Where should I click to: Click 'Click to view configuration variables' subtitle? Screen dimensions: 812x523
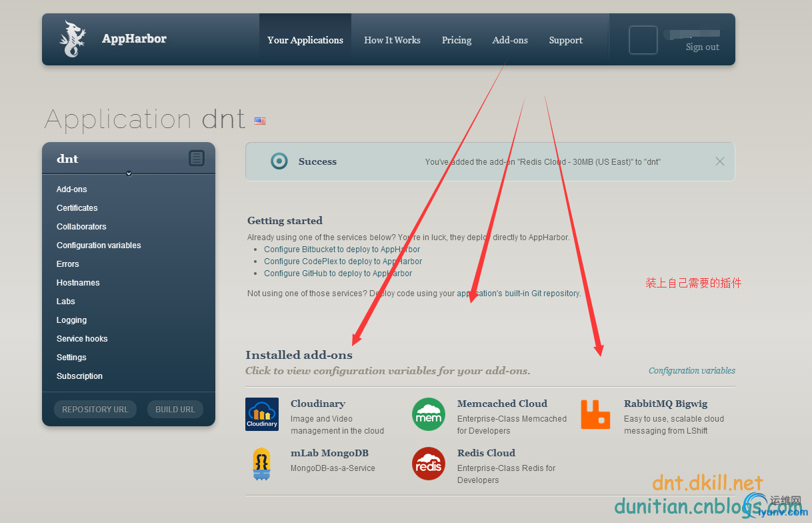(x=388, y=371)
